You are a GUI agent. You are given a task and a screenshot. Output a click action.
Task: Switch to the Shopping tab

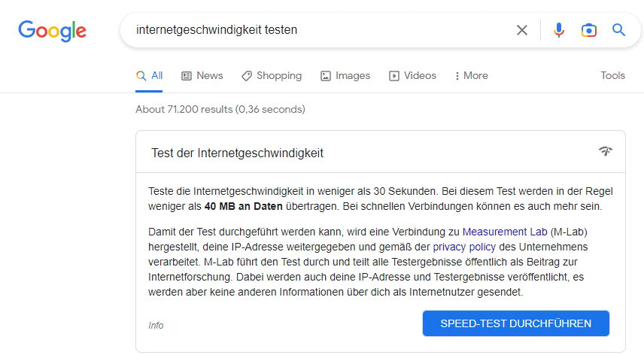pyautogui.click(x=272, y=76)
